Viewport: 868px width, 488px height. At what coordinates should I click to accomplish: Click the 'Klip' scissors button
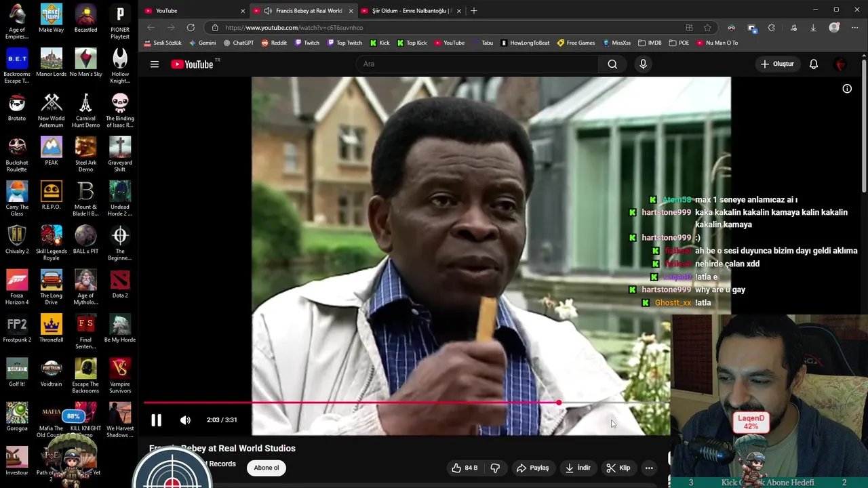tap(618, 468)
